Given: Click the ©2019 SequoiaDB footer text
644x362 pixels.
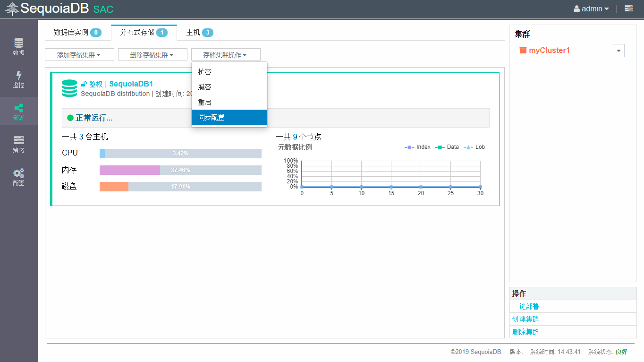Looking at the screenshot, I should [476, 352].
